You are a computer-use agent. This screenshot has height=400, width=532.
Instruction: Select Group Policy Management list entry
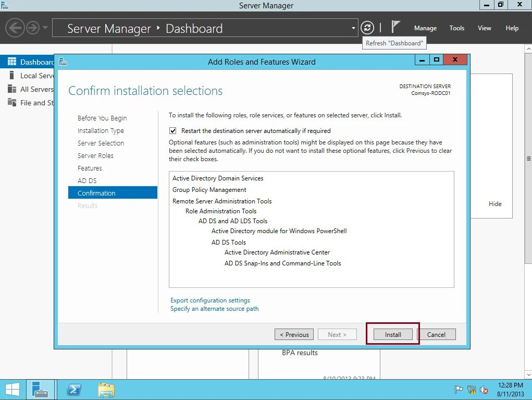209,190
